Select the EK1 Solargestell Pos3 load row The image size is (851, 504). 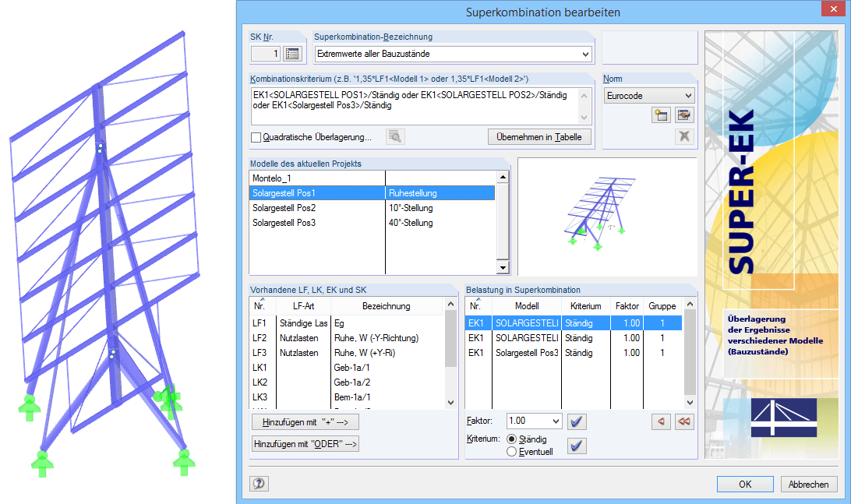pos(574,353)
